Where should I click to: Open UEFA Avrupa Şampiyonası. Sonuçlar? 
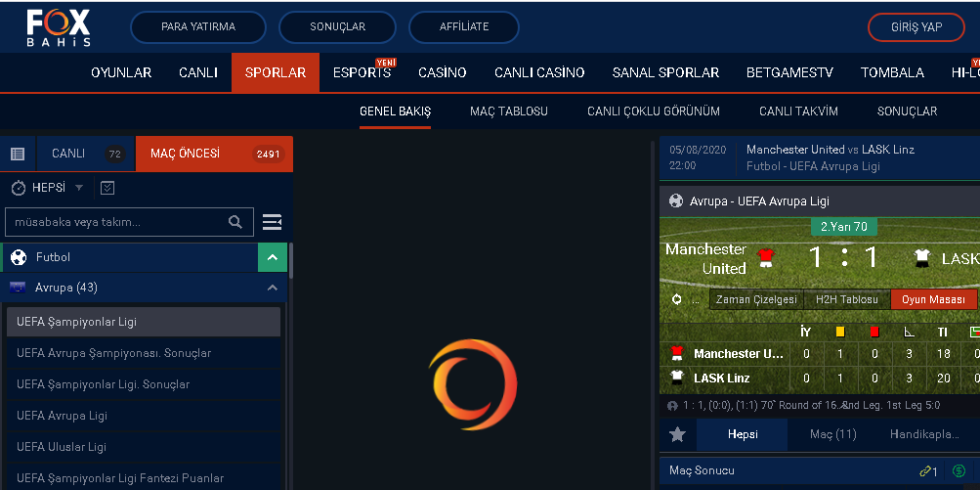pos(144,353)
